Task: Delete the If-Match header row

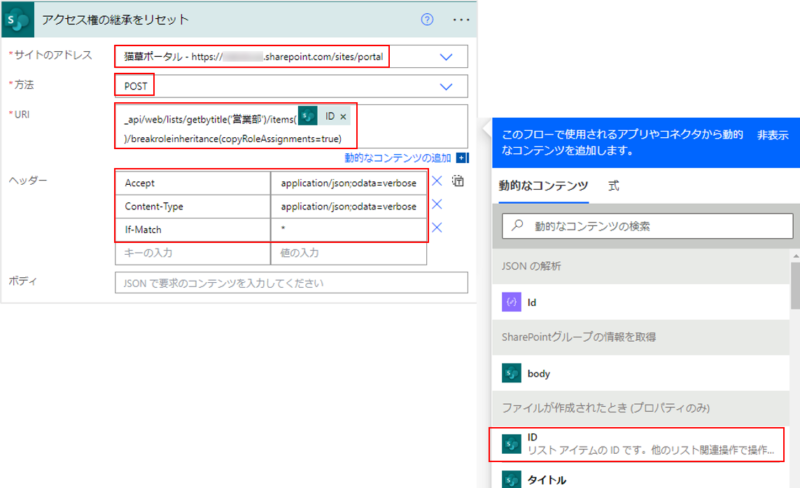Action: click(x=437, y=229)
